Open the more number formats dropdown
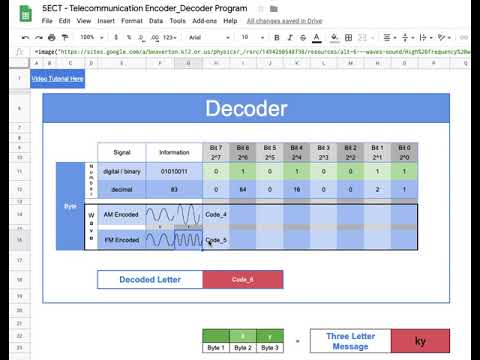The image size is (480, 360). tap(170, 37)
